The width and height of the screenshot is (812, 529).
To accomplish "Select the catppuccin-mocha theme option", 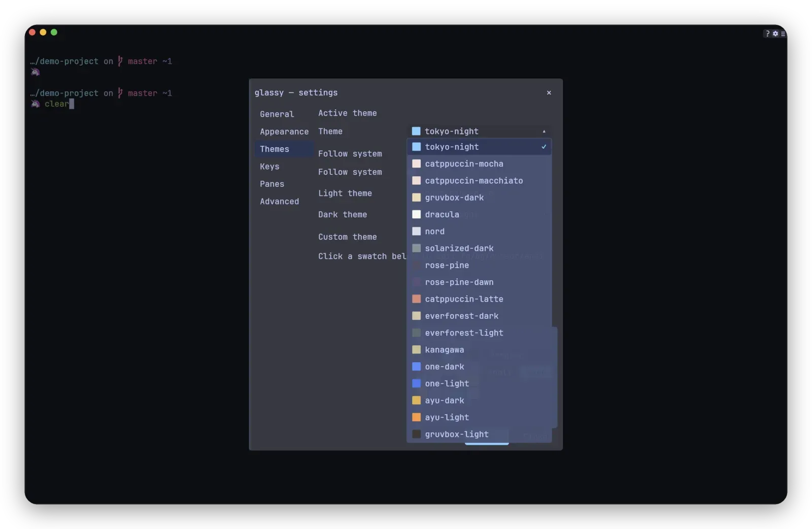I will coord(479,163).
